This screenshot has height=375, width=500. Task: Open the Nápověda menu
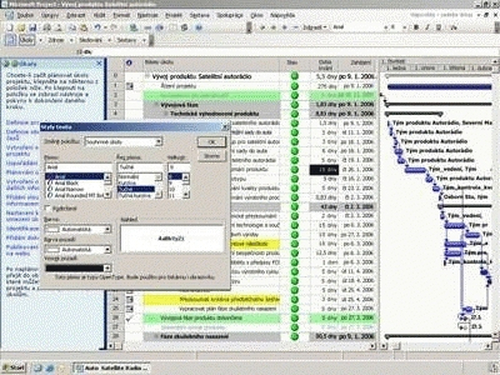[x=282, y=15]
